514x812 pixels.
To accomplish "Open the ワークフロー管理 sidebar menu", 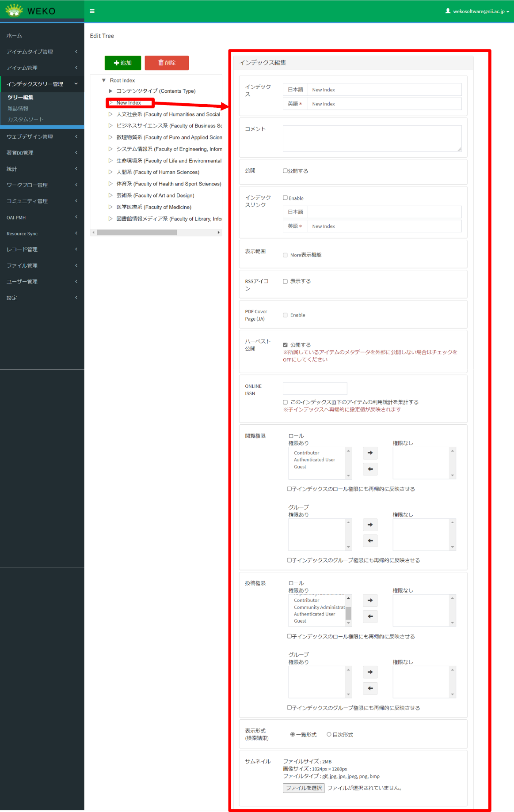I will tap(42, 185).
